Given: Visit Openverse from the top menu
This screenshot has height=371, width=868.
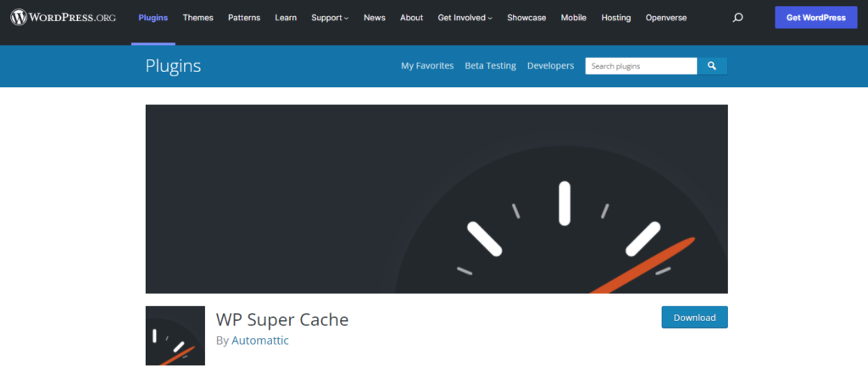Looking at the screenshot, I should (666, 18).
